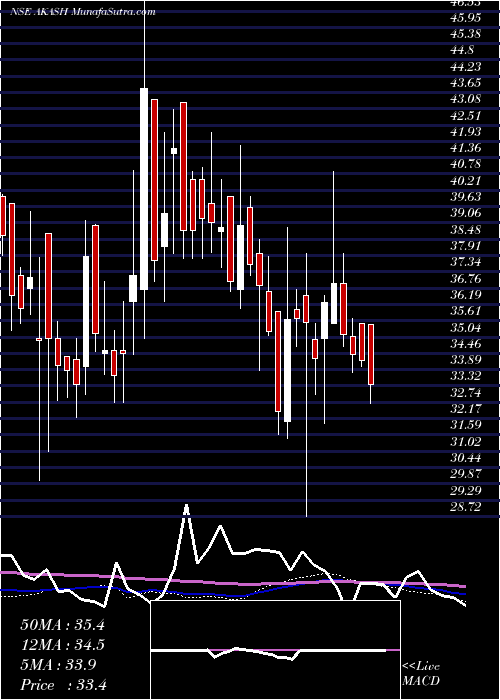
Task: Select the 38.48 price level label
Action: tap(464, 229)
